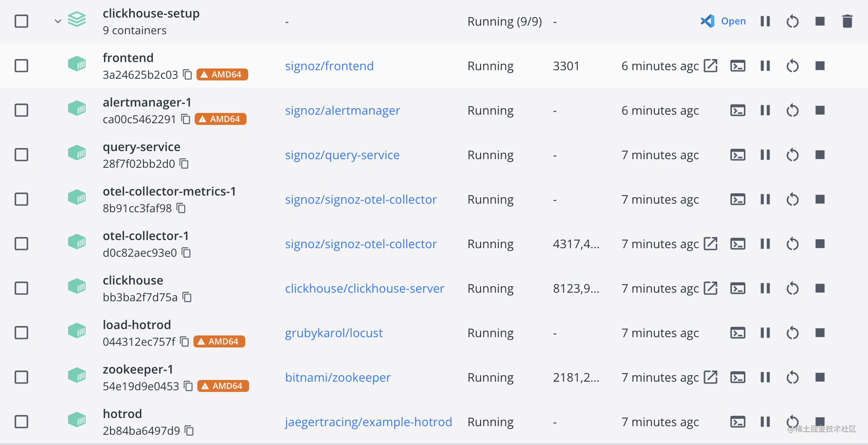This screenshot has height=445, width=868.
Task: Open clickhouse container in browser
Action: (710, 288)
